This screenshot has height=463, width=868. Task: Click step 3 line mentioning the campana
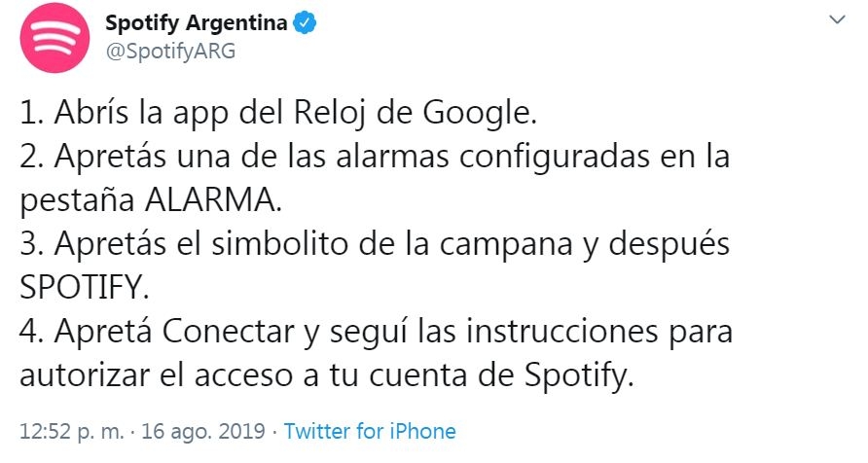click(x=375, y=243)
